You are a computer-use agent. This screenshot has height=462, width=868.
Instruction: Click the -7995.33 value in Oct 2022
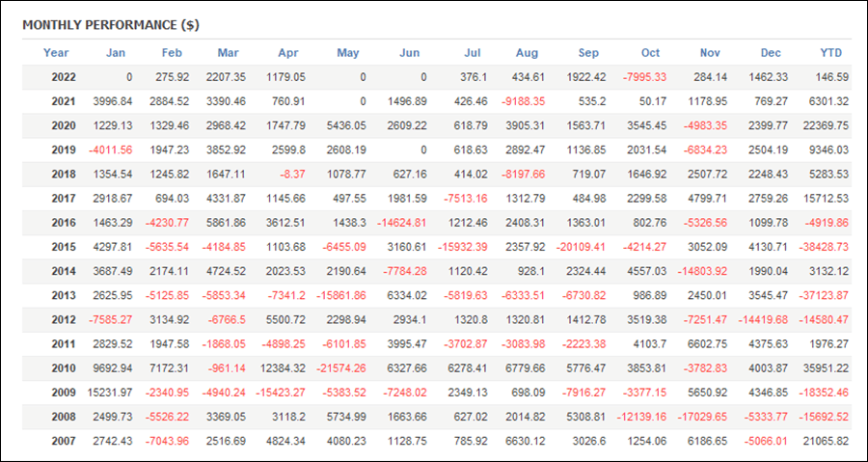click(644, 77)
